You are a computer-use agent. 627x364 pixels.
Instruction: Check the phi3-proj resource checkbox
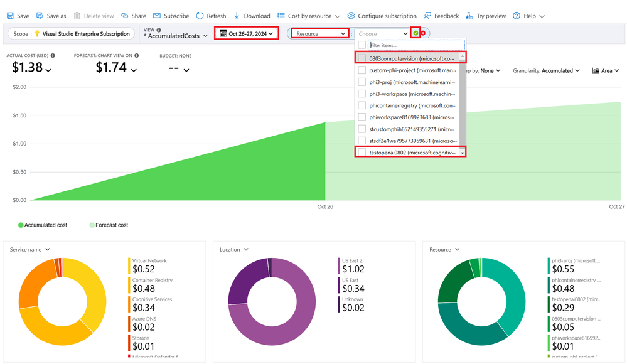[x=362, y=82]
